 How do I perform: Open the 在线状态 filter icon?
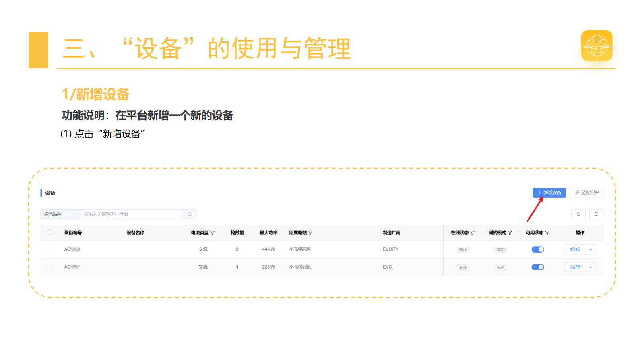tap(472, 233)
